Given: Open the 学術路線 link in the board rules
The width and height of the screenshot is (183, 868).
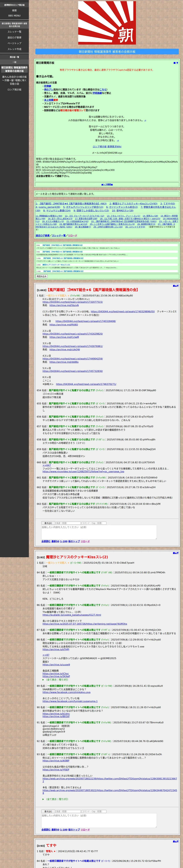Looking at the screenshot, I should click(97, 93).
